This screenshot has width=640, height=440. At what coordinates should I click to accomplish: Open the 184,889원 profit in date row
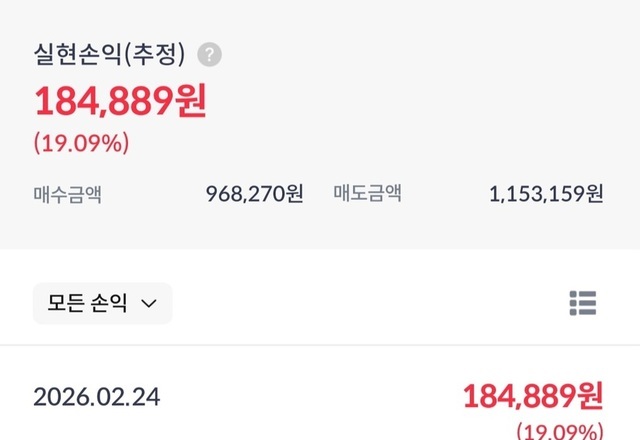coord(532,397)
